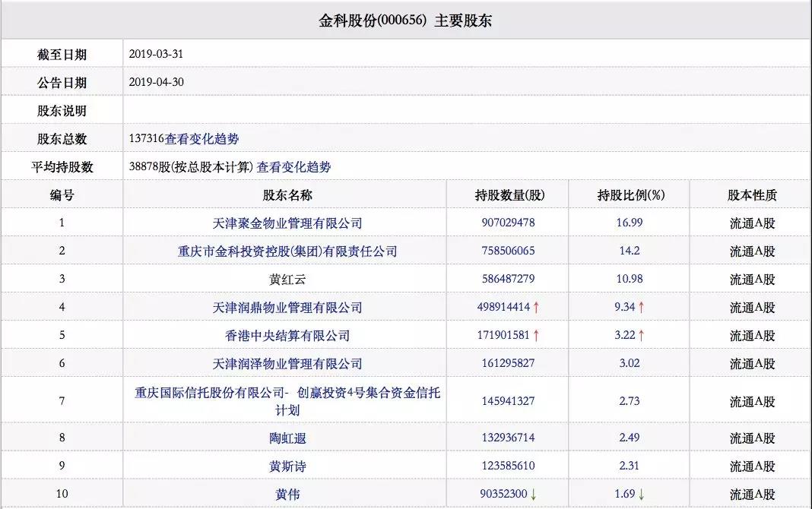
Task: Click the 股东总数 row label
Action: 62,138
